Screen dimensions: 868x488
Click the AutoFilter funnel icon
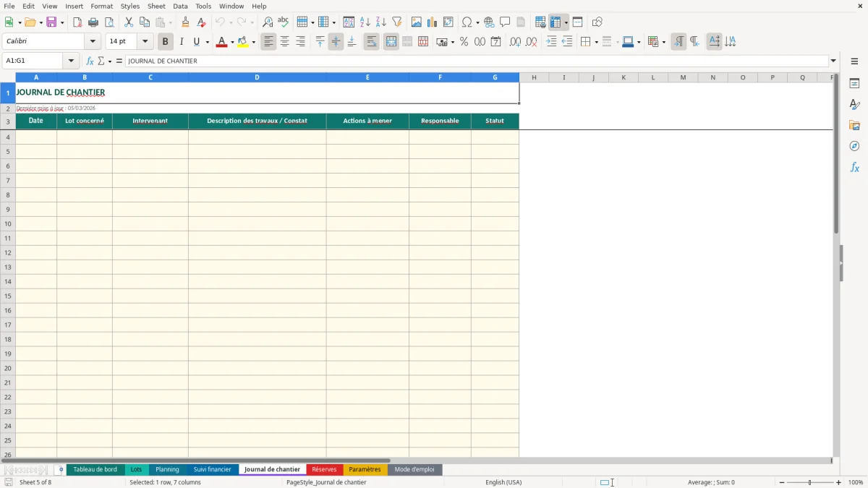click(397, 22)
